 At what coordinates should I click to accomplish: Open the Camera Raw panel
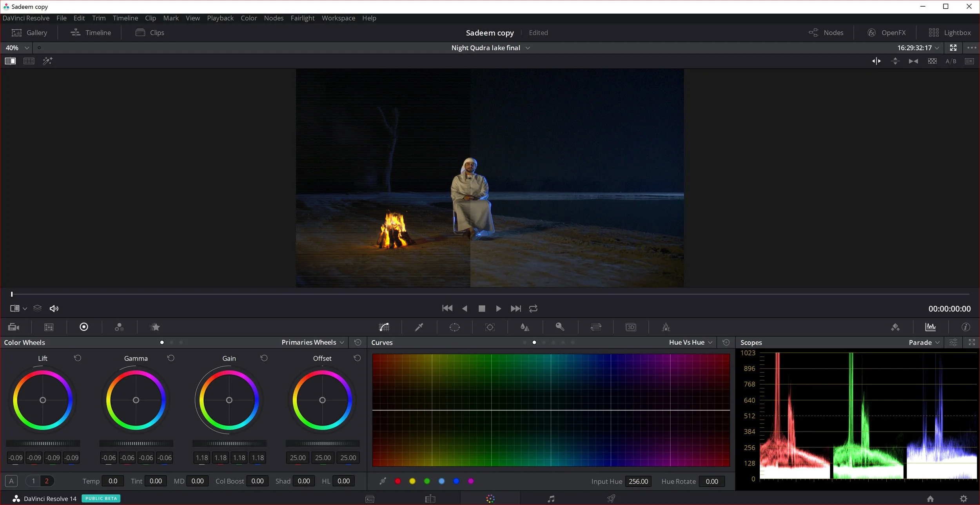click(x=13, y=327)
